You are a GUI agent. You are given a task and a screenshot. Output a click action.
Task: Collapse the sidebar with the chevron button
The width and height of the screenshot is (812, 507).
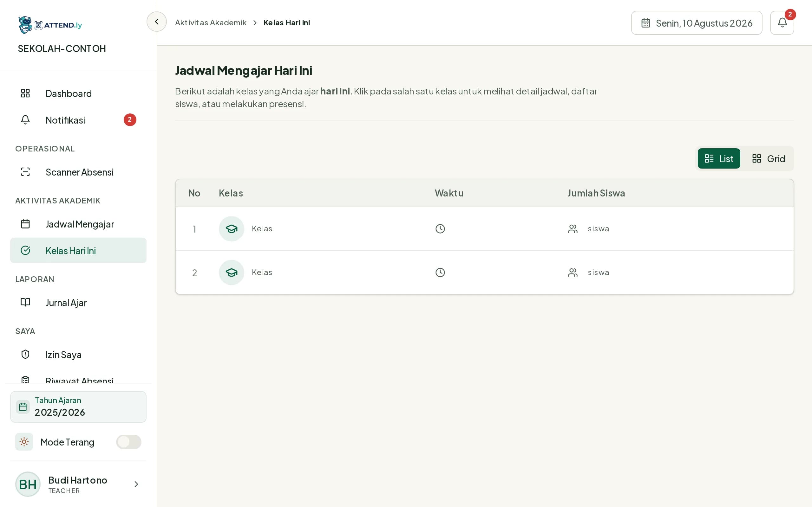[x=156, y=22]
